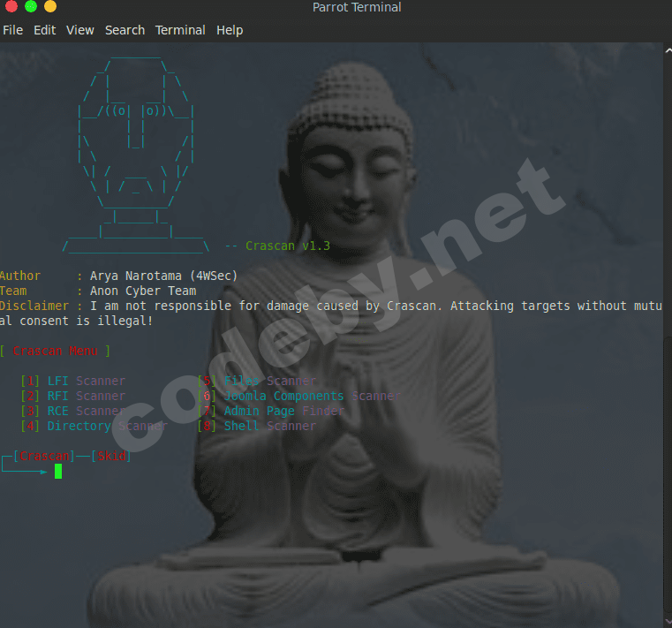Open the Edit menu
This screenshot has height=628, width=672.
click(44, 30)
